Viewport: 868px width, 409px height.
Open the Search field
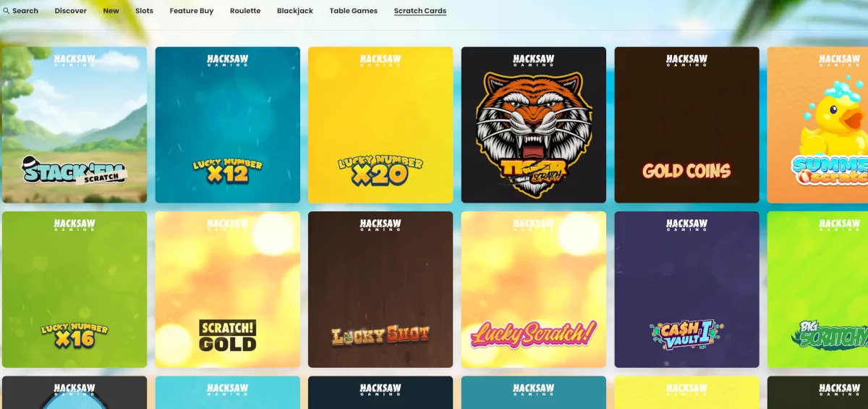pos(21,11)
